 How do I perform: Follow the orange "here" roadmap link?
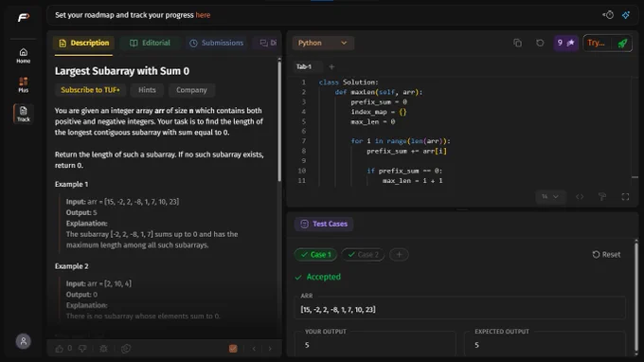(203, 15)
